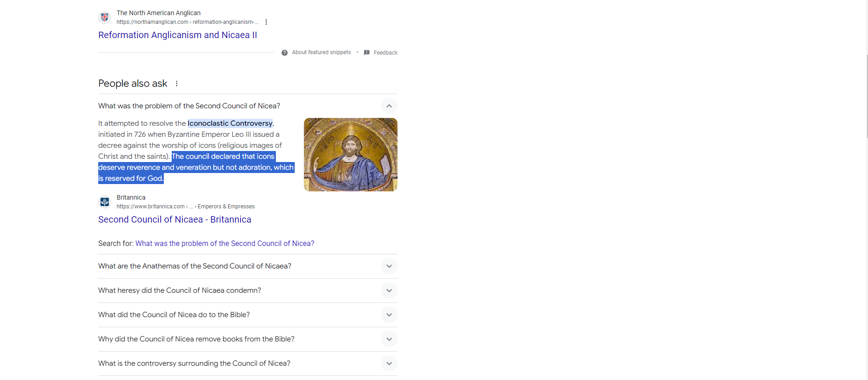Click the highlighted Iconoclastic Controversy text
868x380 pixels.
230,123
